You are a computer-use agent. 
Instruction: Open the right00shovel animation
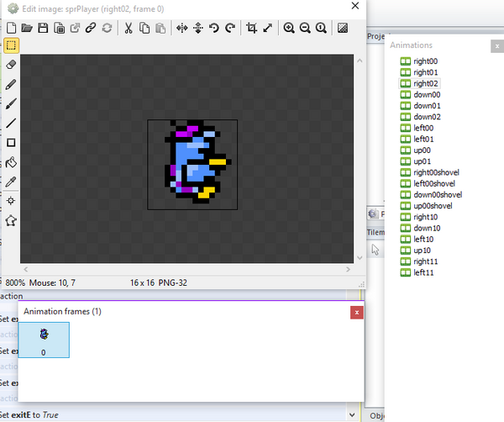pos(436,172)
